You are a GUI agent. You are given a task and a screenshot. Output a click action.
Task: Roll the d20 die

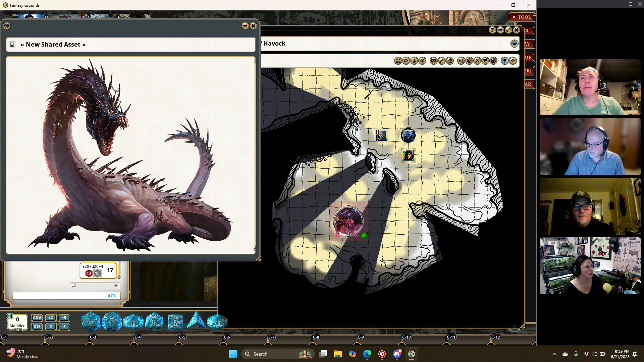(x=91, y=322)
